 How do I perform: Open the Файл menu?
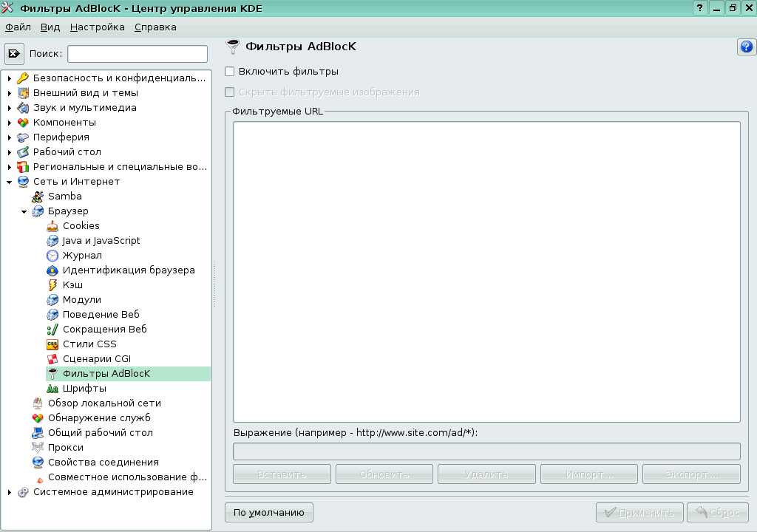pyautogui.click(x=17, y=27)
